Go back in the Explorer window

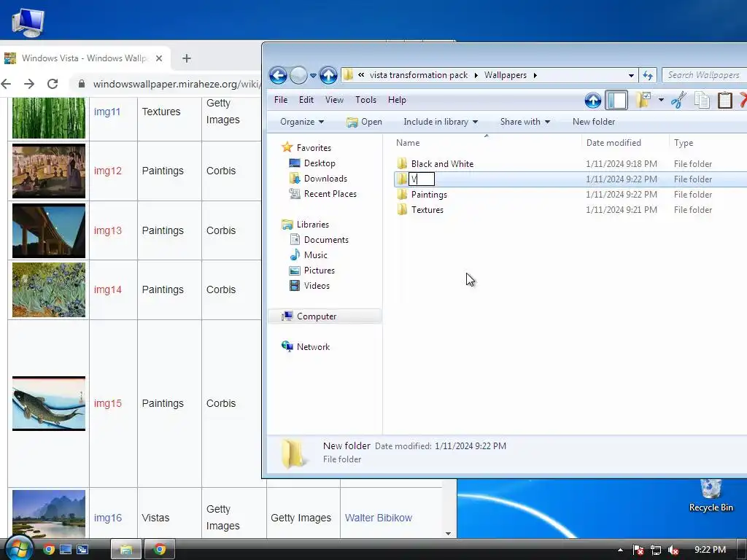[x=278, y=75]
